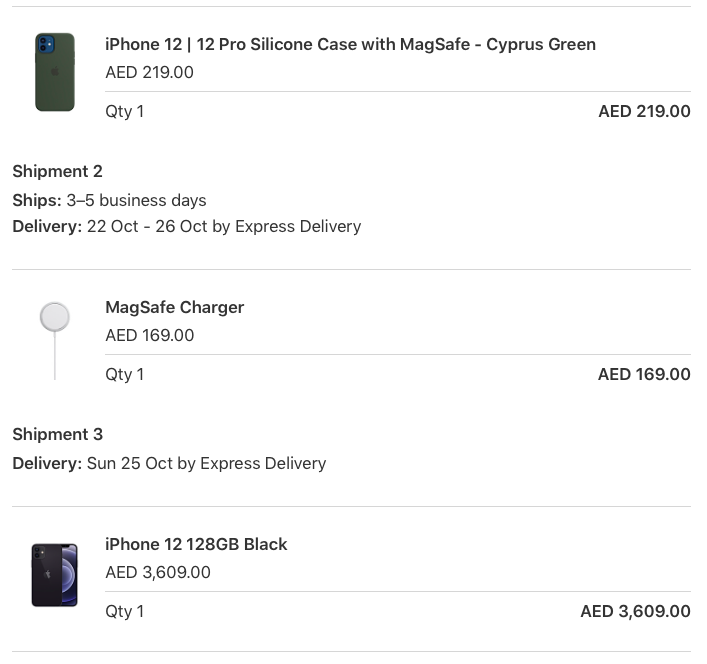707x664 pixels.
Task: Click the black iPhone 12 product image
Action: pyautogui.click(x=55, y=575)
